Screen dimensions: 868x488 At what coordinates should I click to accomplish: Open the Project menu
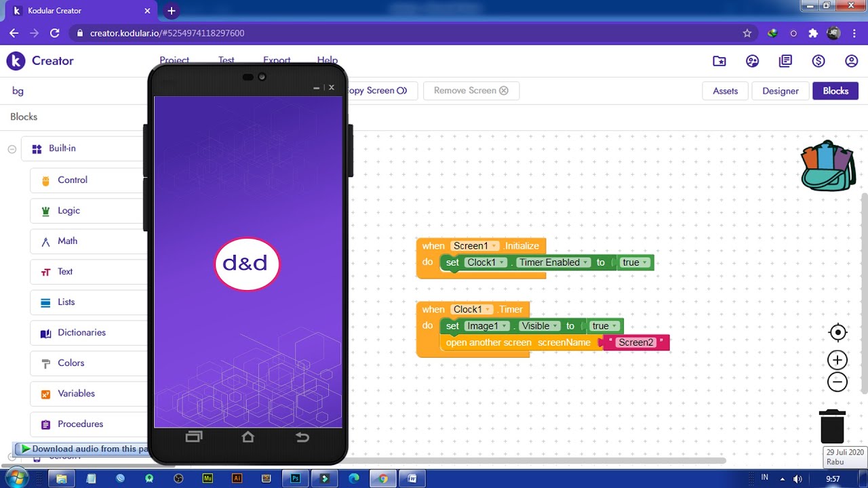pos(174,60)
